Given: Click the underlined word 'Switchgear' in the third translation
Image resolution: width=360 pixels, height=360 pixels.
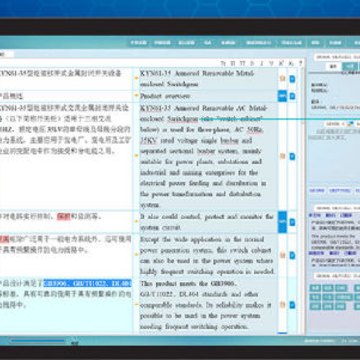Looking at the screenshot, I should tap(183, 119).
